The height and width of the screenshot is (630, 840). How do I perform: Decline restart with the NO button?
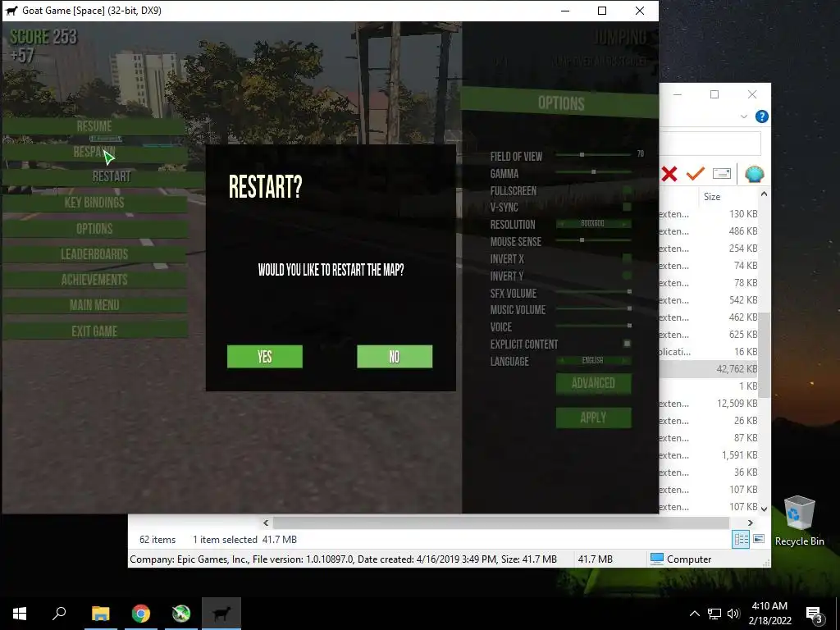[395, 356]
